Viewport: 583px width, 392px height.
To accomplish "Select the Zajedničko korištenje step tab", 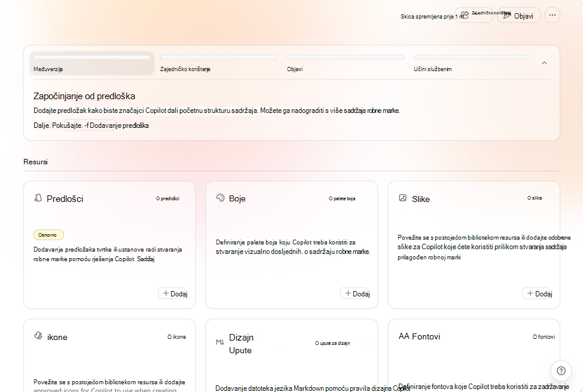I will tap(219, 63).
